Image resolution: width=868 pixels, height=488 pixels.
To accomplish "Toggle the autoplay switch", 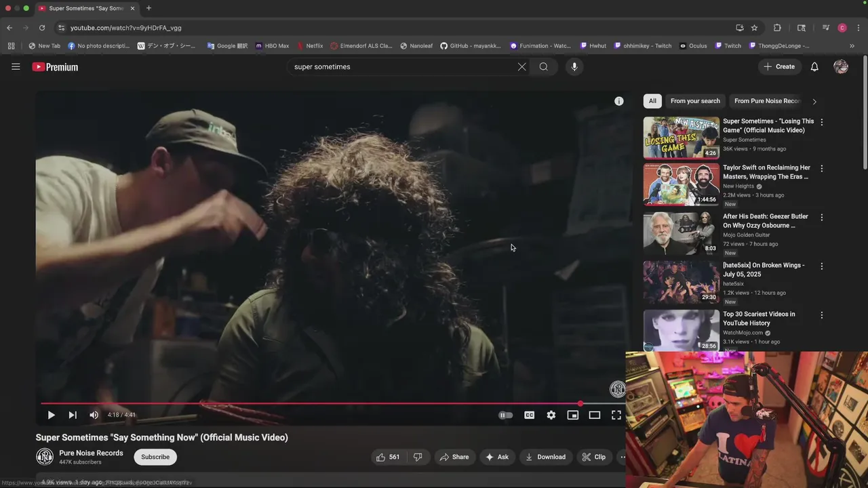I will tap(506, 415).
